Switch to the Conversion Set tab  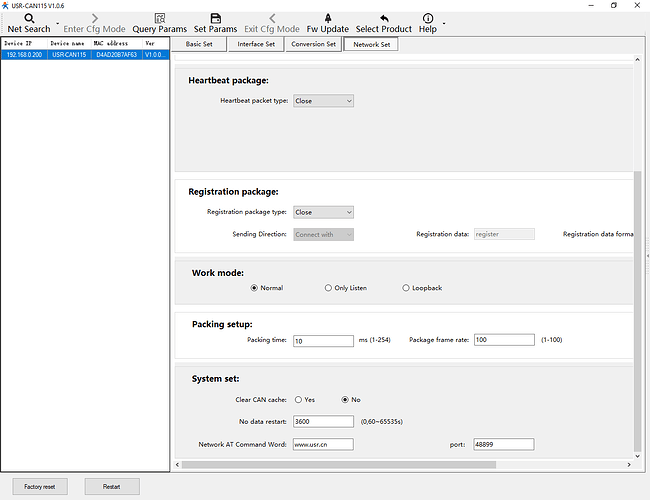(x=313, y=44)
